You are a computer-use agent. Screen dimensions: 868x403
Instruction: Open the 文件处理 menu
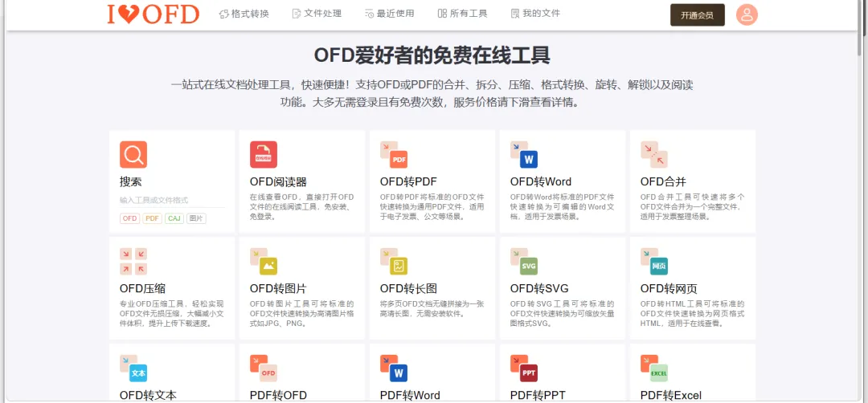pos(317,14)
